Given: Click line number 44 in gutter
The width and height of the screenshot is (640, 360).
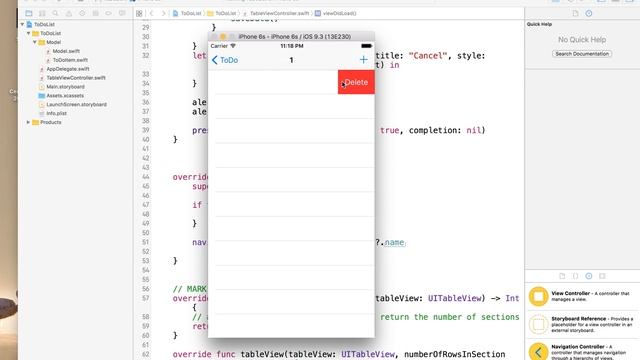Looking at the screenshot, I should 146,177.
